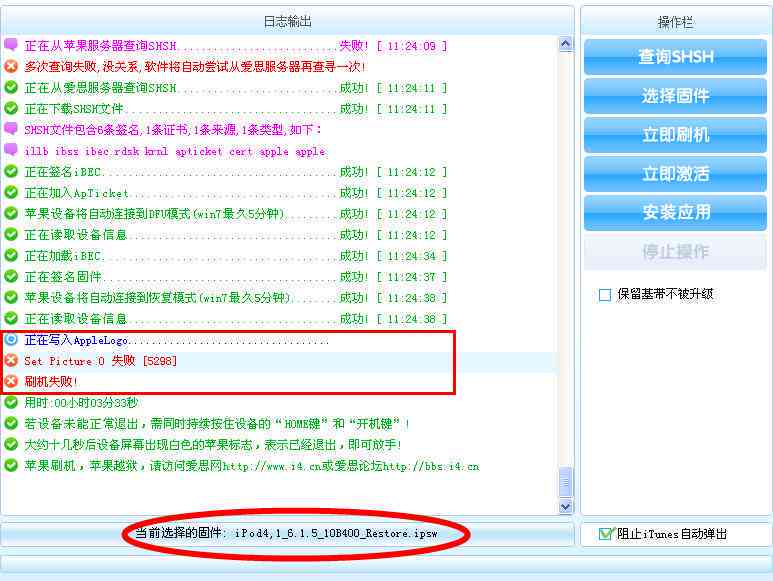Click the 立即激活 button
Screen dimensions: 773x581
[x=675, y=173]
